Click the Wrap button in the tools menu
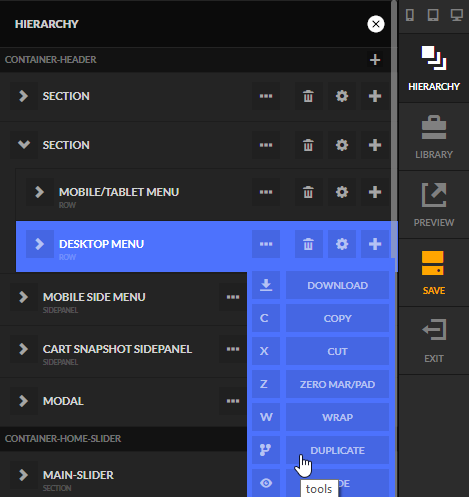The height and width of the screenshot is (497, 469). point(337,417)
